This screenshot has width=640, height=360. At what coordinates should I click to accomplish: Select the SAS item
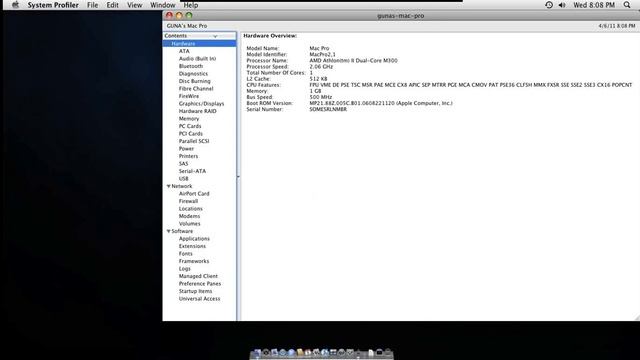click(x=183, y=164)
